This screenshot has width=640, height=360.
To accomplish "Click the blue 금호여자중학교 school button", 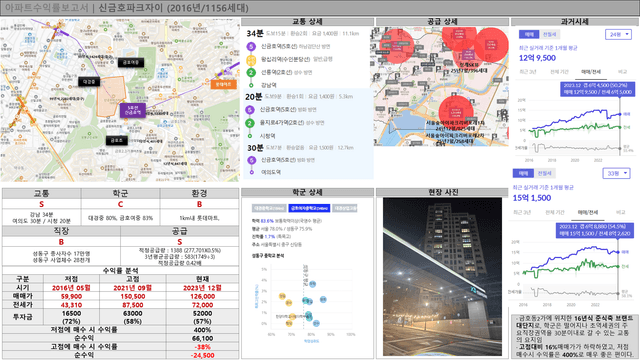I will (309, 208).
